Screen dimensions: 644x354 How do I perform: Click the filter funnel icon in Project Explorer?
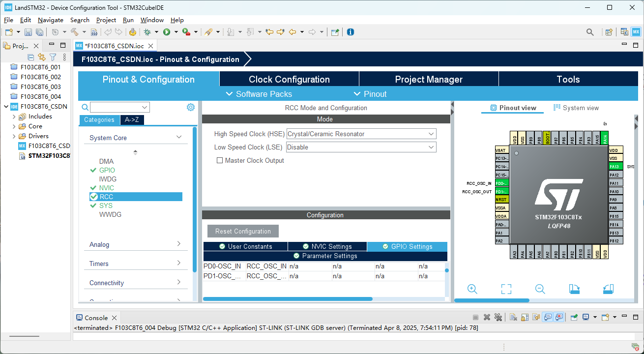click(x=53, y=58)
